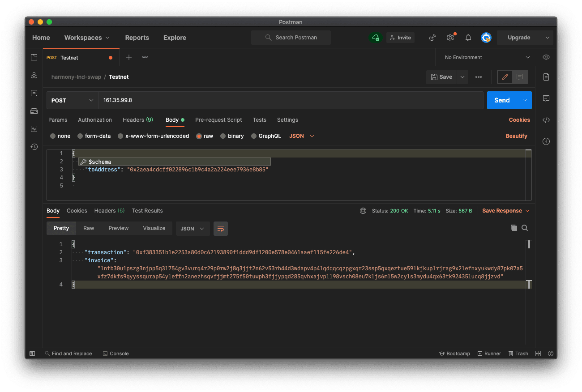Open the capture requests satellite icon
582x392 pixels.
click(432, 38)
